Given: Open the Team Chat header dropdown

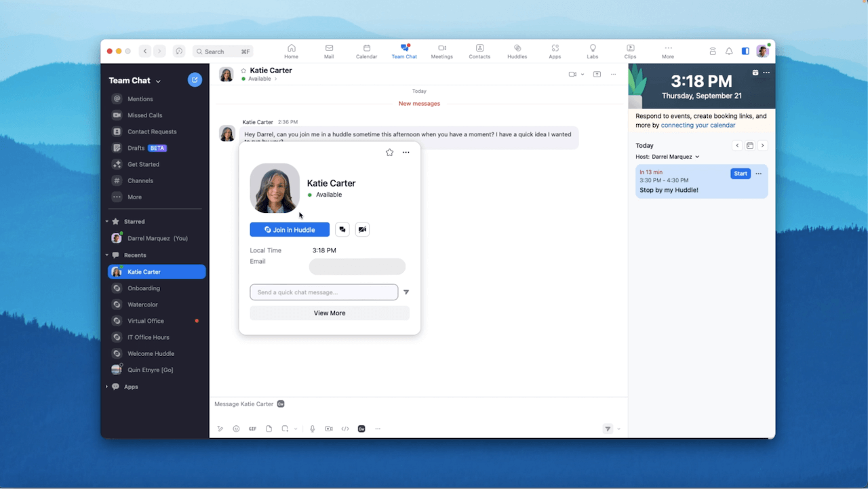Looking at the screenshot, I should (158, 81).
